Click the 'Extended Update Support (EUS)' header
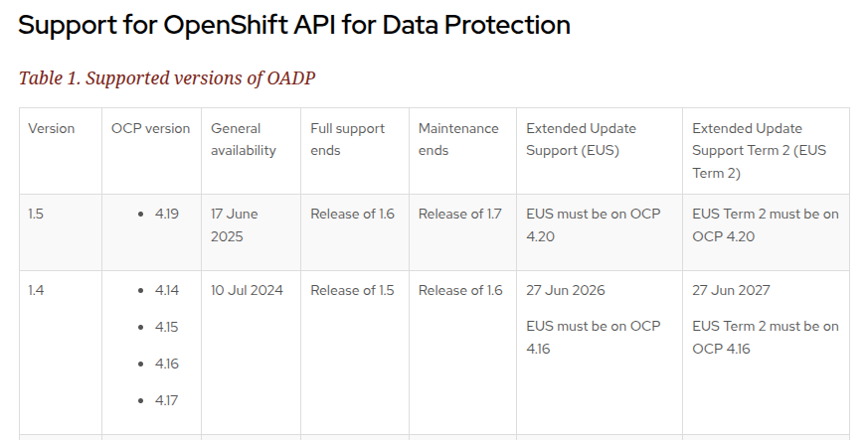The image size is (868, 440). coord(582,139)
